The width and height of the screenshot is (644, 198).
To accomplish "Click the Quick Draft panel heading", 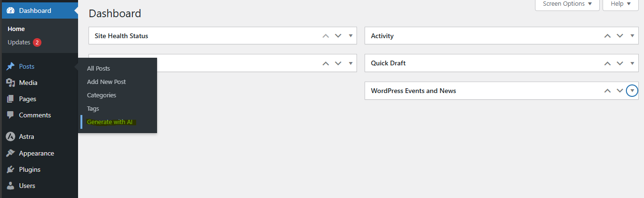I will click(x=388, y=63).
